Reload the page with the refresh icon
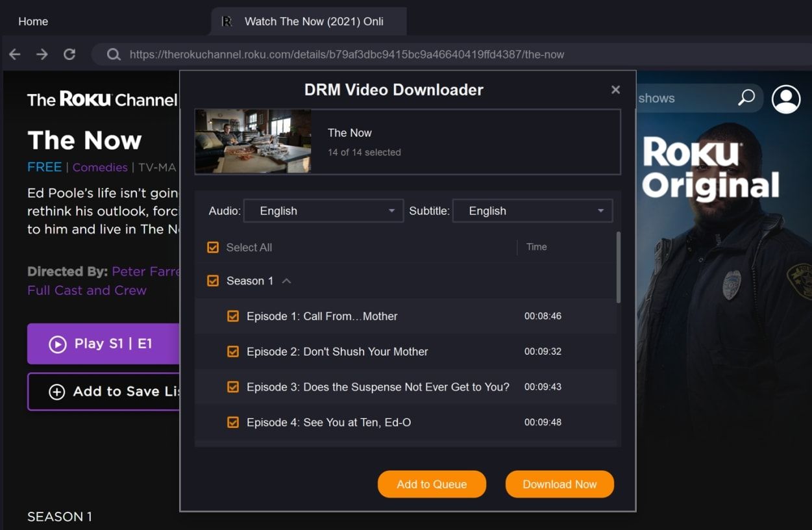812x530 pixels. pos(69,55)
